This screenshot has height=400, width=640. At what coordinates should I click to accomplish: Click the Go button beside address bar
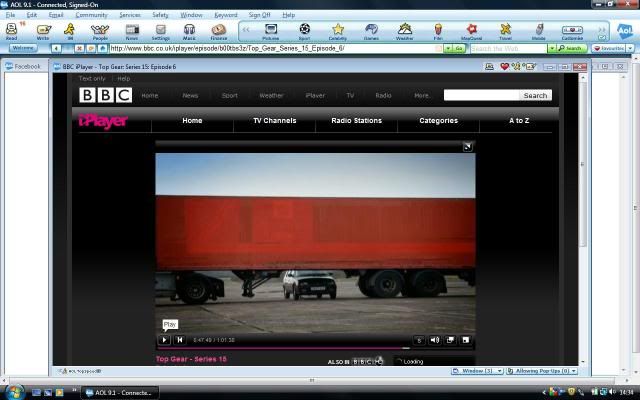click(459, 49)
